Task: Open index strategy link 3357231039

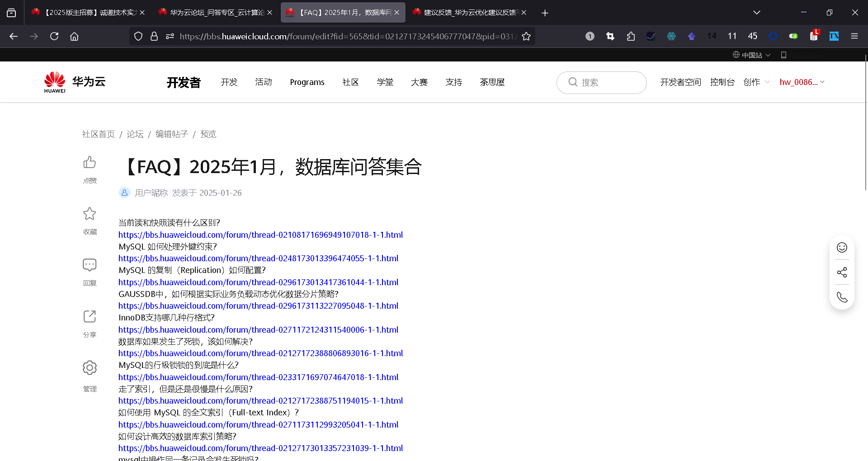Action: [x=261, y=448]
